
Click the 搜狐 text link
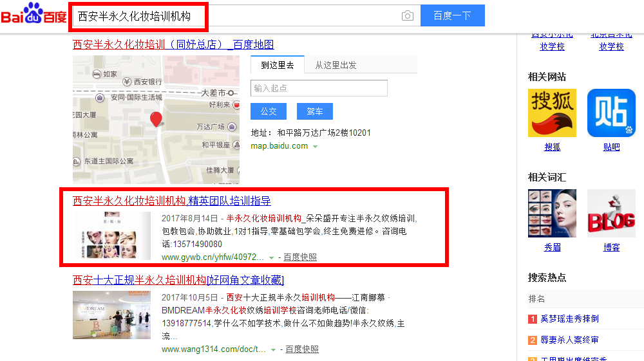tap(552, 147)
